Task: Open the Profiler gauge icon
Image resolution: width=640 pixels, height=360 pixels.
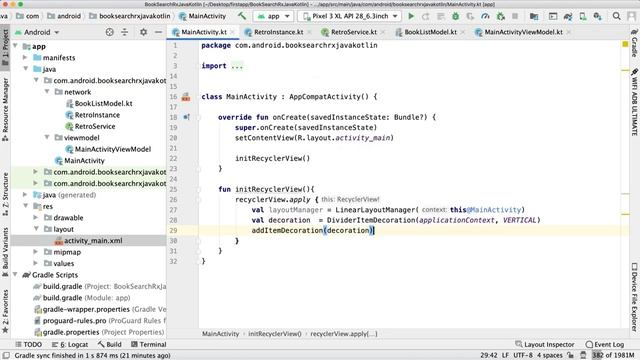Action: (485, 16)
